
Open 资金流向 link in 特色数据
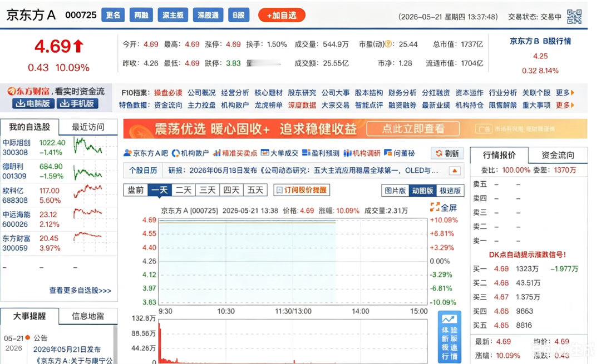point(168,105)
